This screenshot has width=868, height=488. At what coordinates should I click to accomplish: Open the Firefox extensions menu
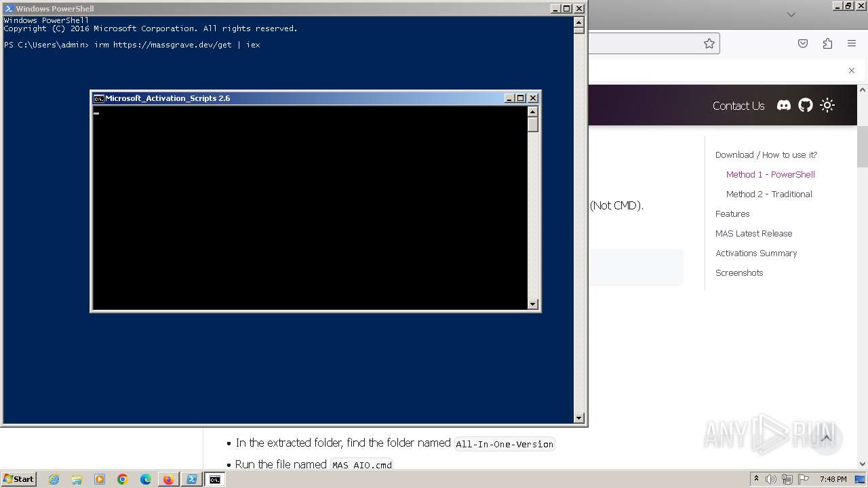coord(827,43)
